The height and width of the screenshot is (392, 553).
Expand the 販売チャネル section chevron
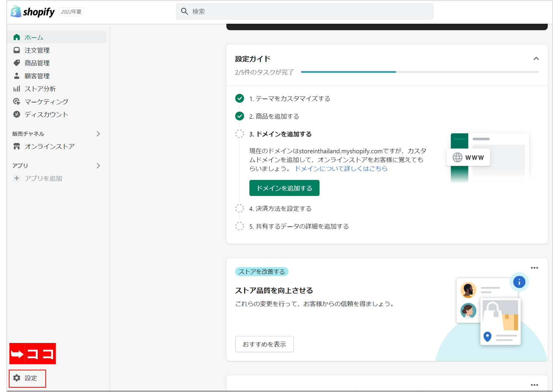pyautogui.click(x=98, y=134)
